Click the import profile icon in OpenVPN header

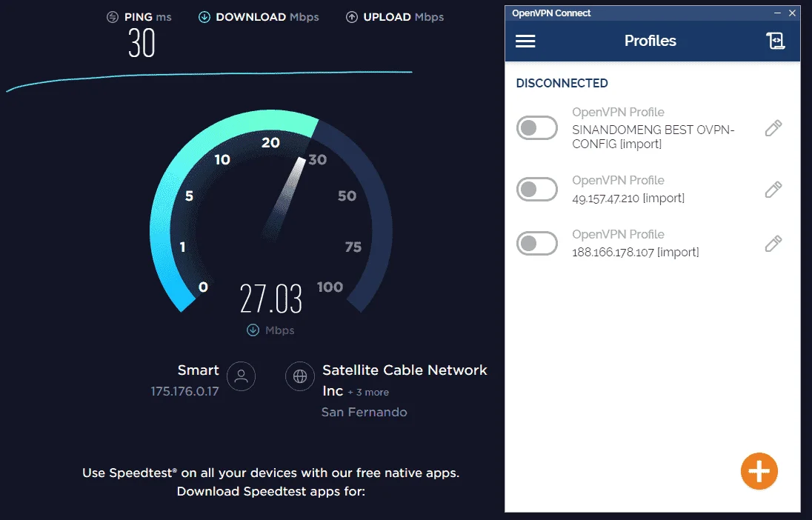(775, 41)
